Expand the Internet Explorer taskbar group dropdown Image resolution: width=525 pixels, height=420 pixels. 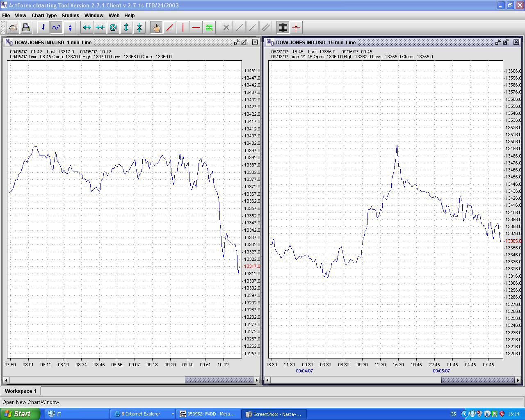tap(172, 414)
